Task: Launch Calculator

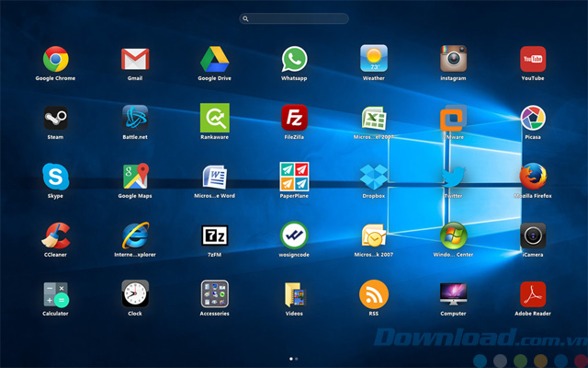Action: (x=55, y=294)
